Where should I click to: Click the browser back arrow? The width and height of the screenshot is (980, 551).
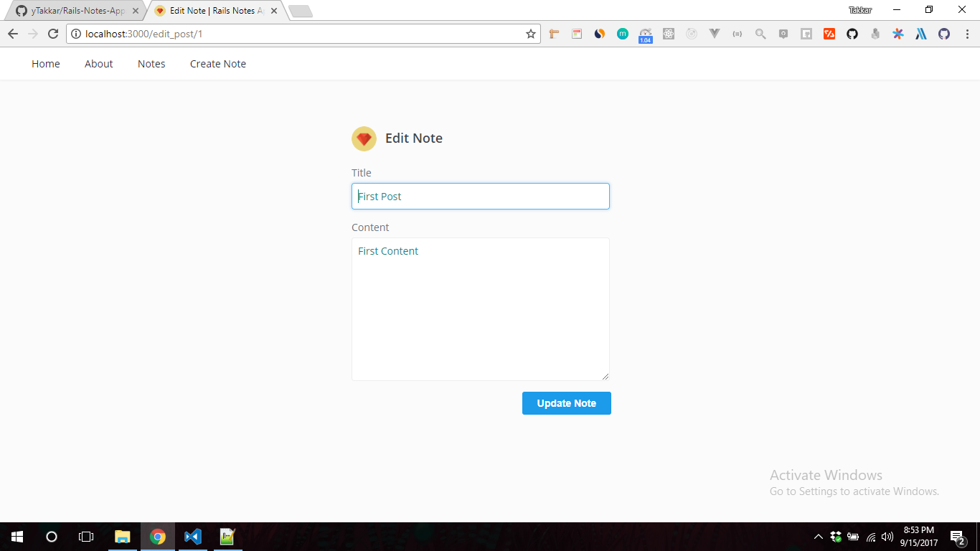[13, 34]
